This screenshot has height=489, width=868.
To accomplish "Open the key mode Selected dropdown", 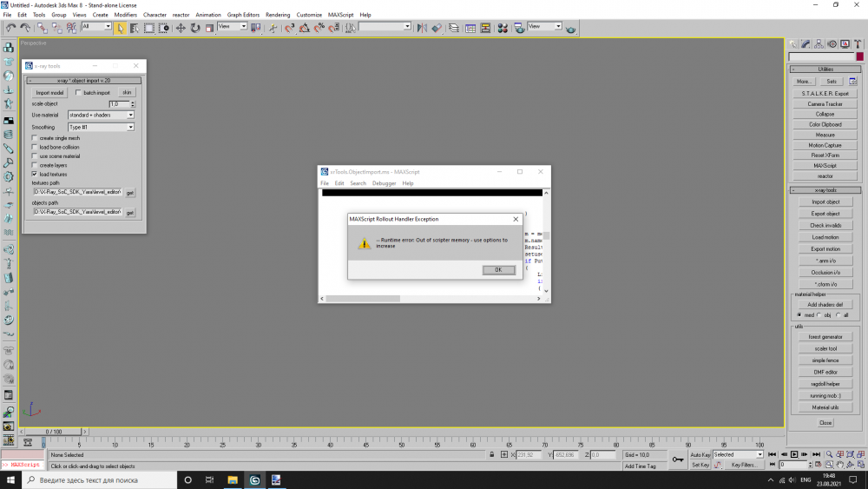I will point(738,454).
